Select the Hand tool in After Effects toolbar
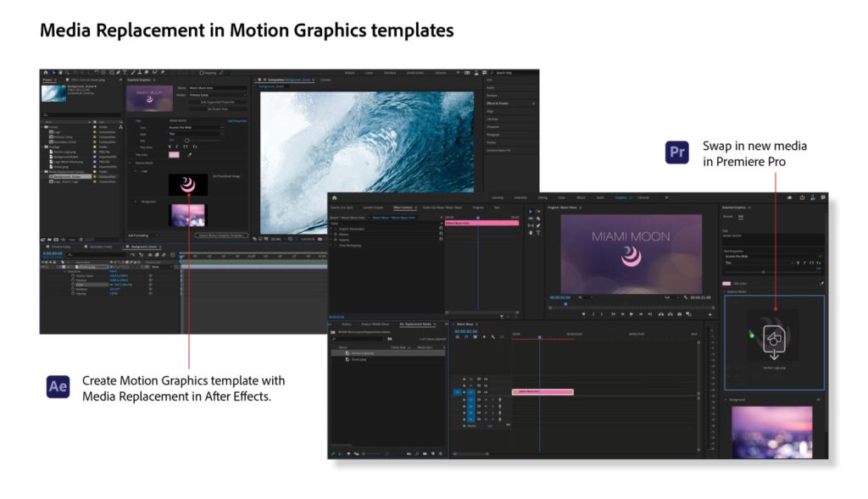Image resolution: width=868 pixels, height=499 pixels. coord(61,71)
